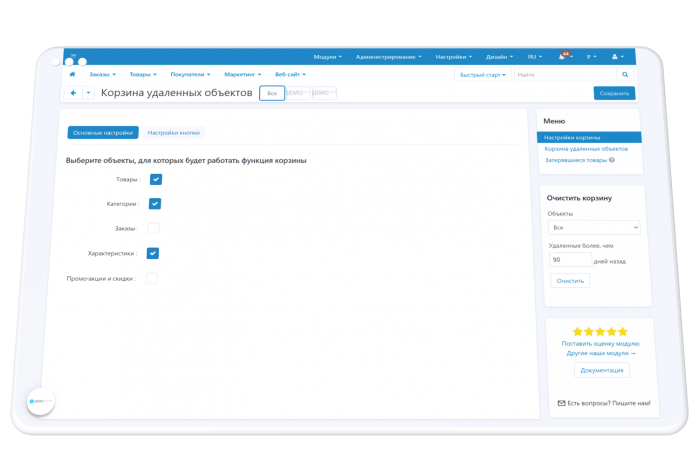Select the Все storefront button
The width and height of the screenshot is (700, 466).
(x=272, y=93)
